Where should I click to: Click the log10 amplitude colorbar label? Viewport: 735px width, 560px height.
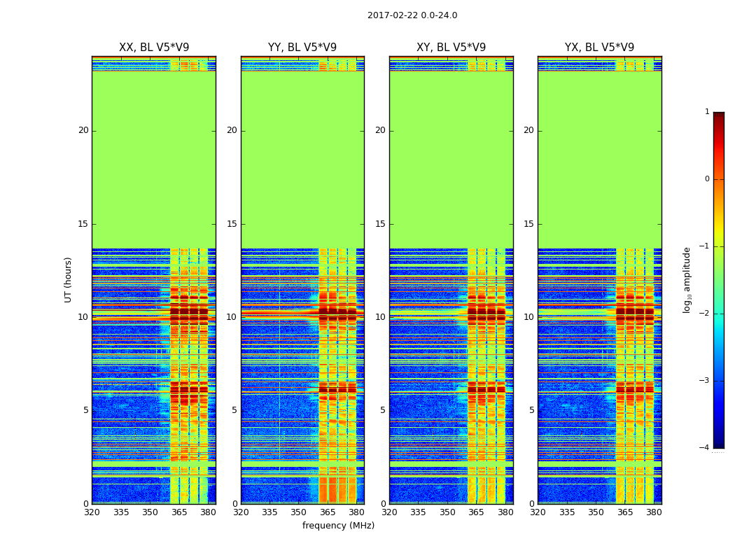[x=687, y=280]
